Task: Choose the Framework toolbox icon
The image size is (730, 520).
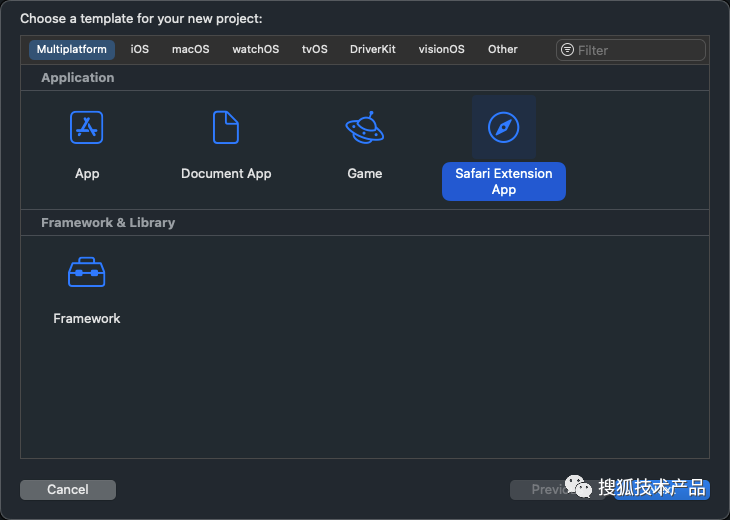Action: coord(87,272)
